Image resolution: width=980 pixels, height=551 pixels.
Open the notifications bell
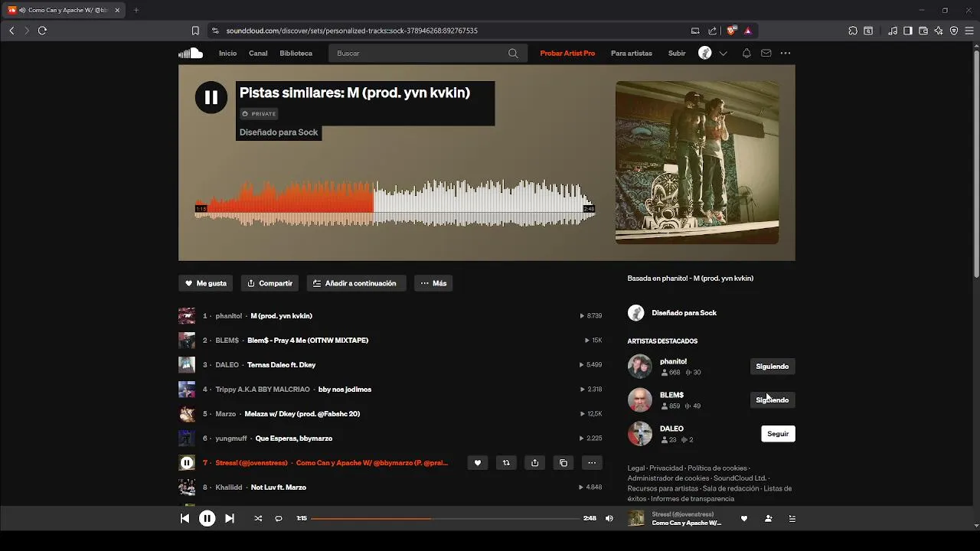click(746, 54)
